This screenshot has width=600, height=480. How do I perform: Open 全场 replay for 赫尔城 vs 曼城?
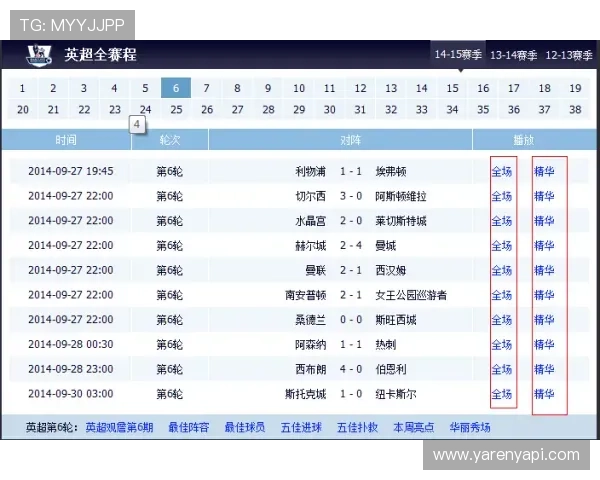[x=502, y=245]
